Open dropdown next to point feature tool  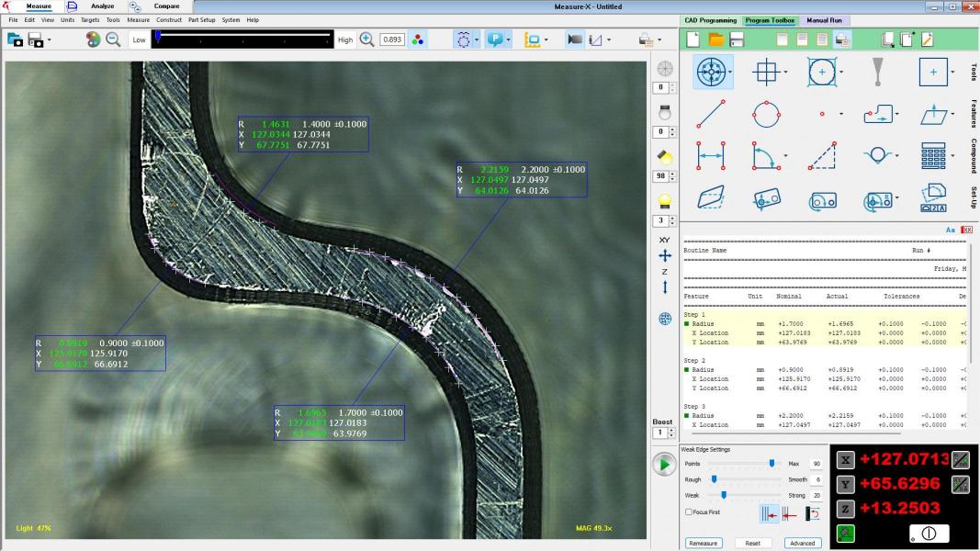point(841,114)
